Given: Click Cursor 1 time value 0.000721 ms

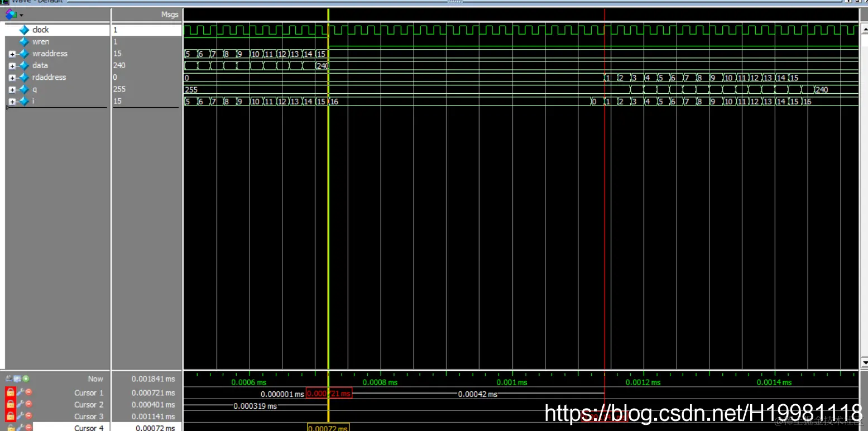Looking at the screenshot, I should [x=153, y=392].
